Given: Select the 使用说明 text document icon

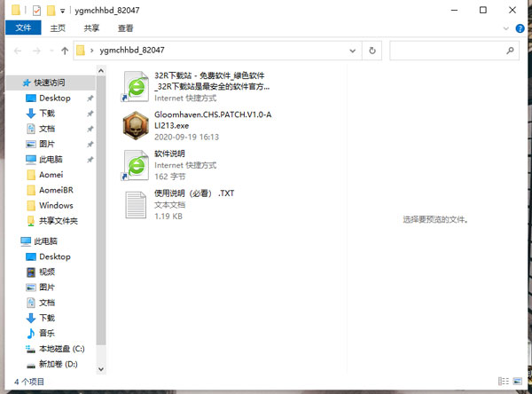Looking at the screenshot, I should tap(136, 205).
